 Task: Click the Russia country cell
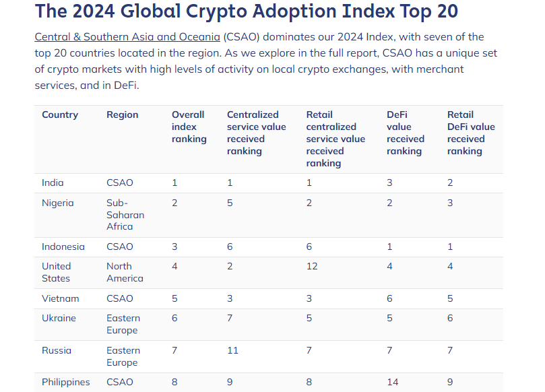click(57, 350)
